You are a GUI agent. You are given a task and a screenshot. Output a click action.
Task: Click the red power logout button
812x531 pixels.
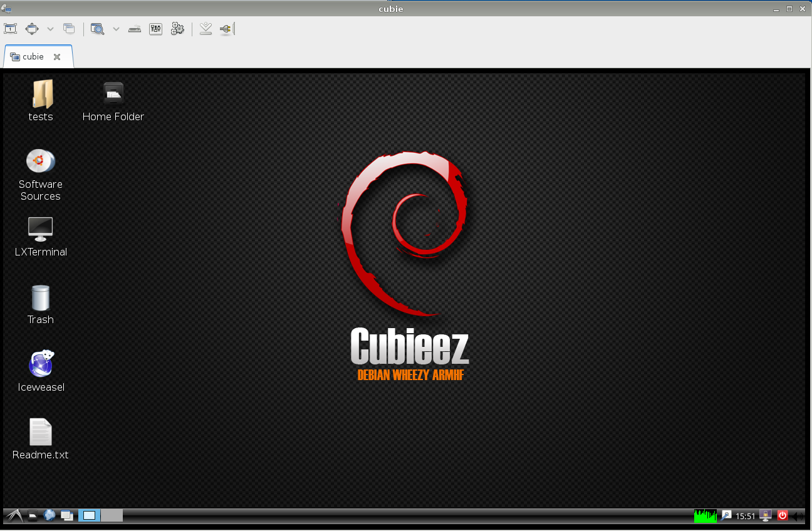pyautogui.click(x=783, y=516)
